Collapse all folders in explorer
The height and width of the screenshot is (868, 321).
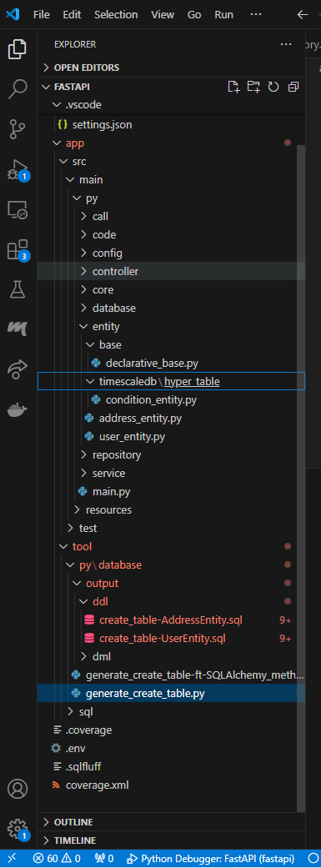[x=293, y=87]
